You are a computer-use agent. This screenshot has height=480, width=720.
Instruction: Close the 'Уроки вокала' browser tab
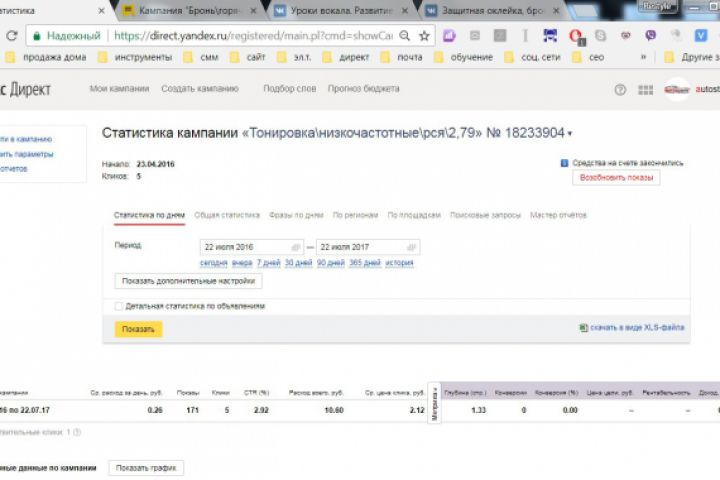coord(405,11)
